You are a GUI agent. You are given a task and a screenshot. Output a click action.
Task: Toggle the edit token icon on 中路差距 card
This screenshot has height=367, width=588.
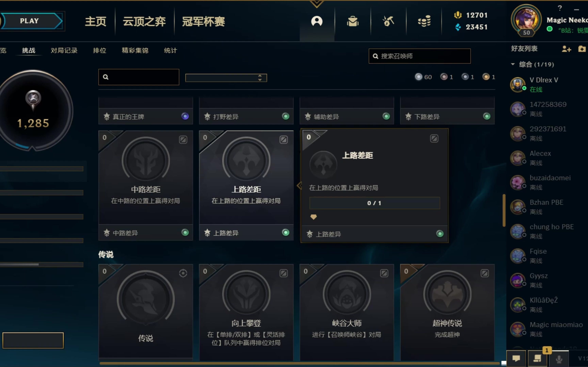click(183, 139)
